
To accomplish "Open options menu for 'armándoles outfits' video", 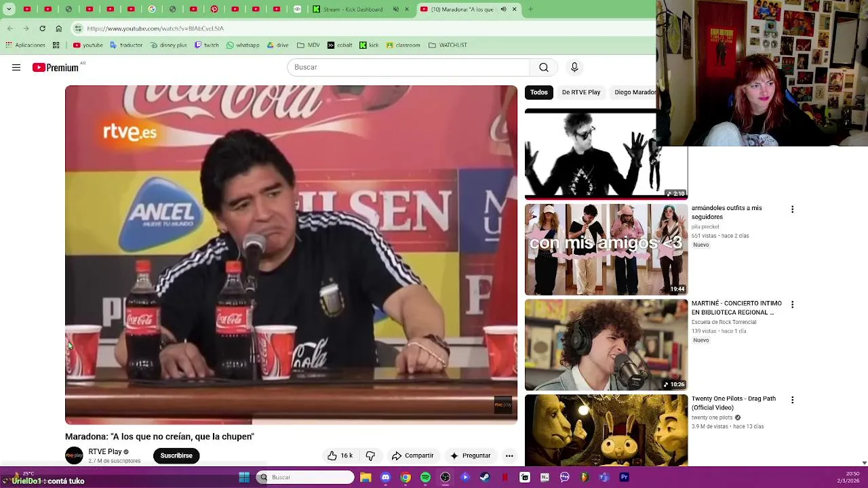I will [792, 209].
